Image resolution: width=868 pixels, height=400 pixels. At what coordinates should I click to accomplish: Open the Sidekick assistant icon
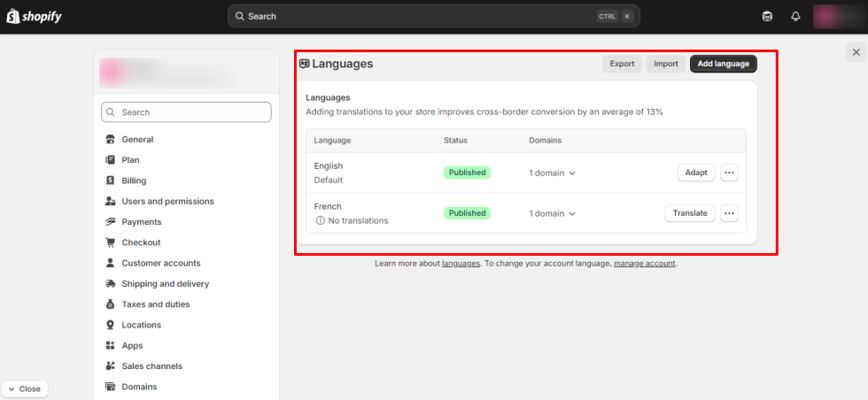click(x=767, y=16)
